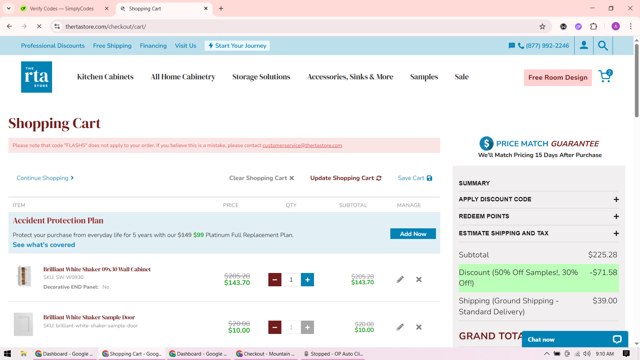Increase quantity of Brilliant White Shaker Sample Door
The width and height of the screenshot is (640, 360).
pyautogui.click(x=307, y=327)
